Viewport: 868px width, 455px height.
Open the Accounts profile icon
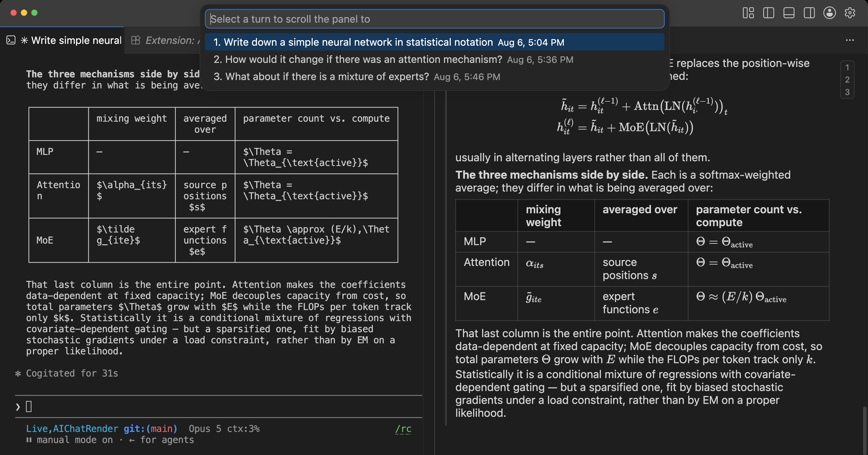pyautogui.click(x=829, y=13)
